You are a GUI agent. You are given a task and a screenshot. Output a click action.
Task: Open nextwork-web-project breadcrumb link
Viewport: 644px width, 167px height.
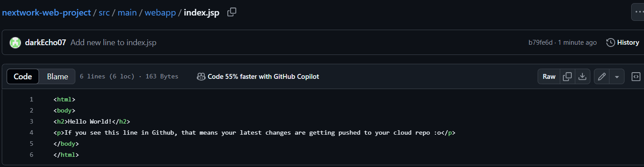coord(46,12)
